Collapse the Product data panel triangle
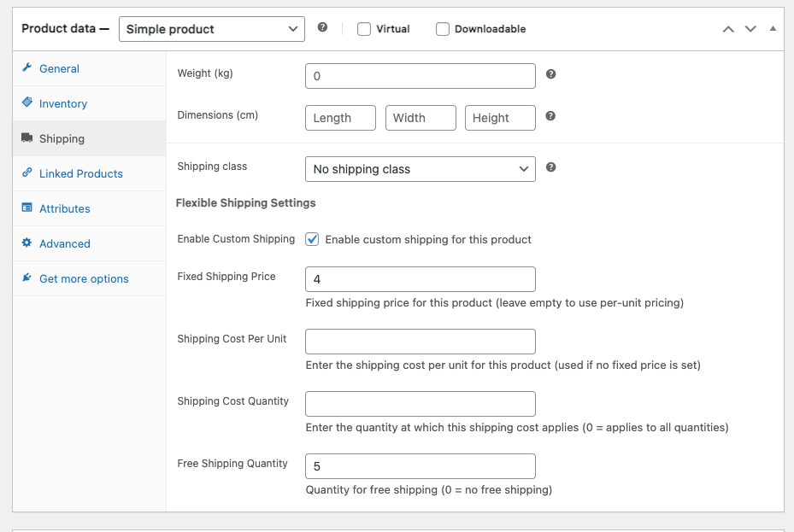The width and height of the screenshot is (794, 532). point(773,28)
